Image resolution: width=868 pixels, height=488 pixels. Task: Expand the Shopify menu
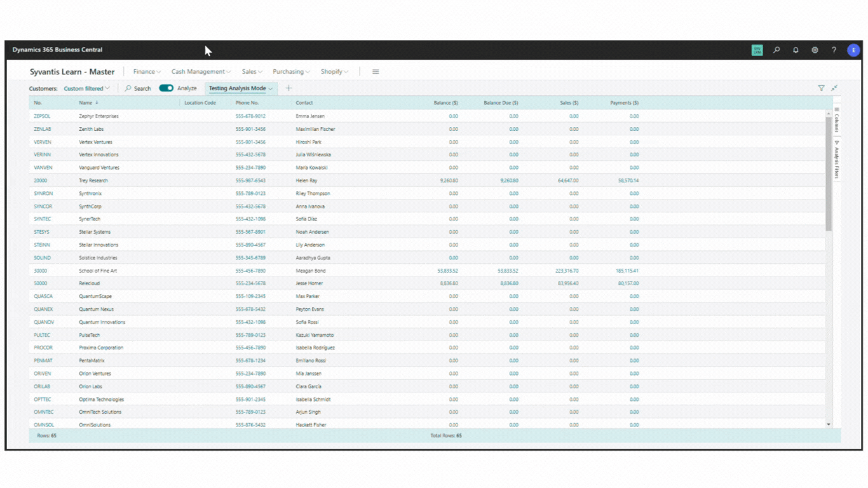(334, 72)
